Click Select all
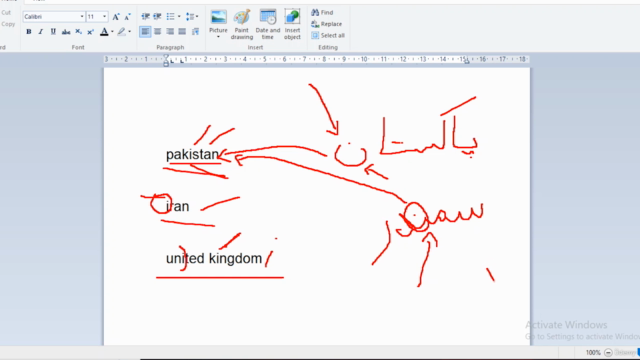This screenshot has height=360, width=640. tap(328, 36)
